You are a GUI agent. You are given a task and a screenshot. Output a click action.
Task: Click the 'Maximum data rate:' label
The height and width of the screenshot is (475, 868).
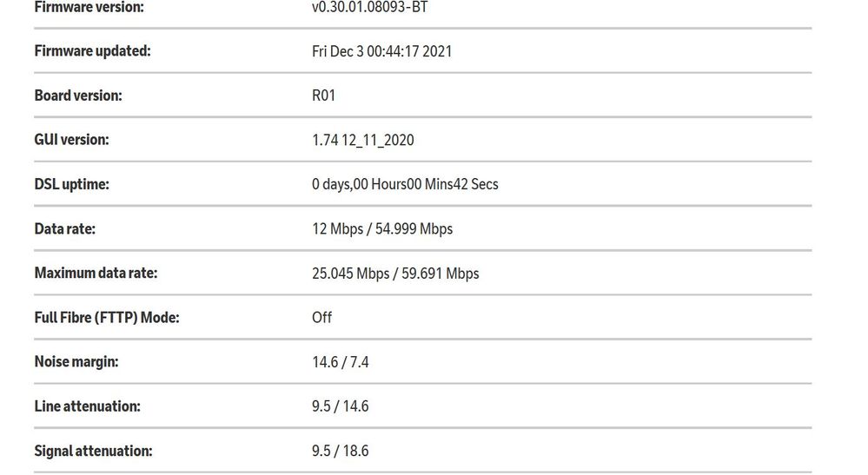(96, 274)
